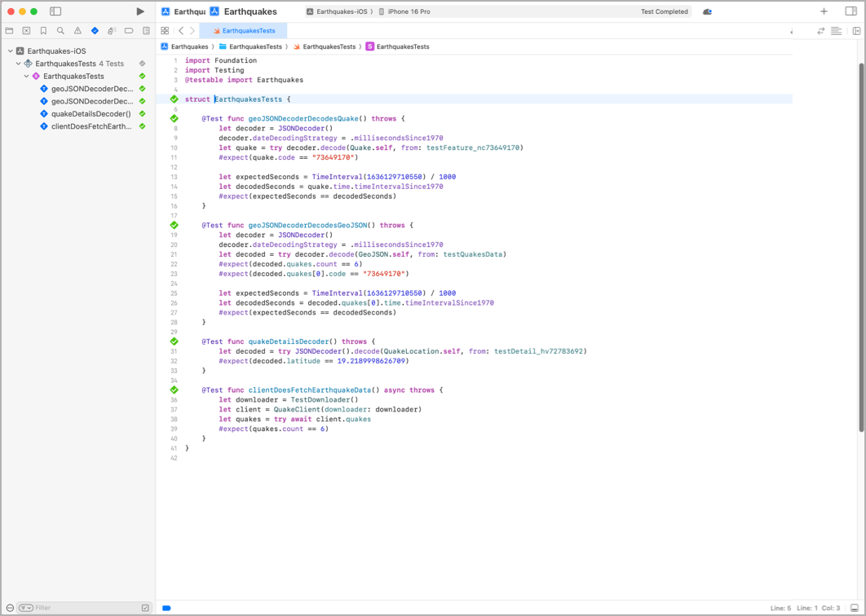
Task: Click the 19.2189998626709 latitude value
Action: pyautogui.click(x=371, y=361)
